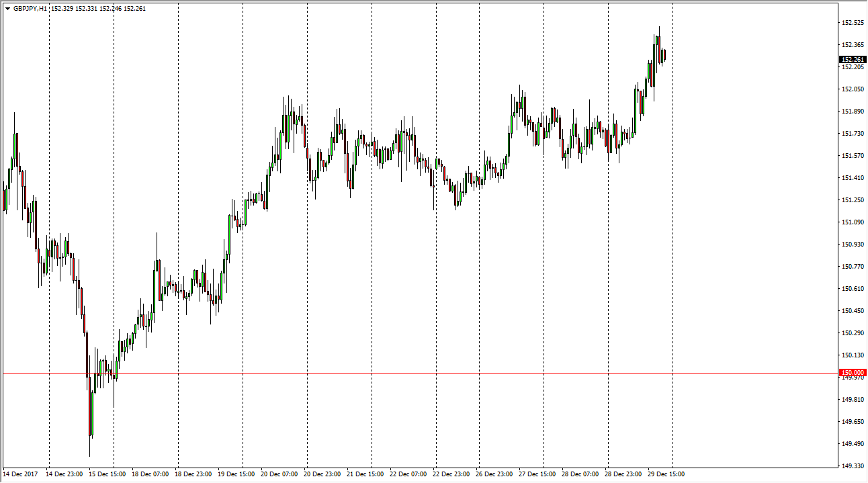
Task: Click the 18 Dec 23:00 time label
Action: click(195, 474)
